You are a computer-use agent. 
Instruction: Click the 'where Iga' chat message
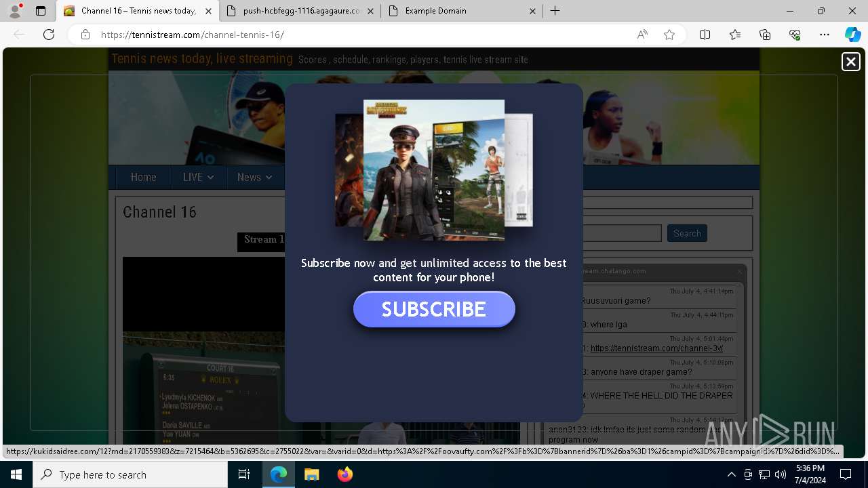tap(608, 325)
